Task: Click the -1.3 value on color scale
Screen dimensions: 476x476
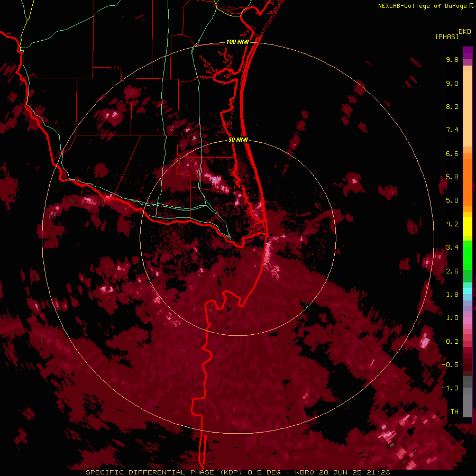Action: point(450,388)
